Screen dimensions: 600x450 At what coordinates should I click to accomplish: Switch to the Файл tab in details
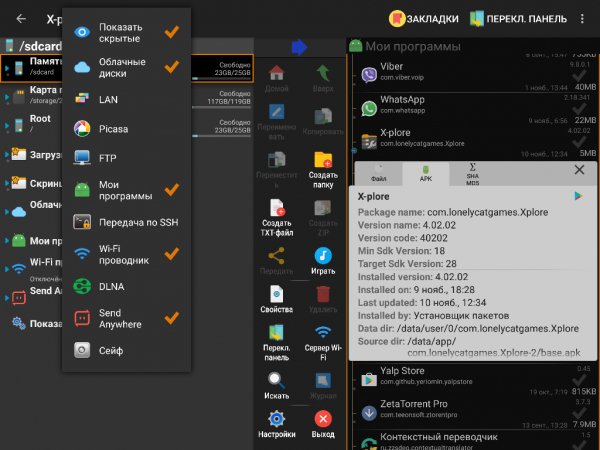(378, 173)
